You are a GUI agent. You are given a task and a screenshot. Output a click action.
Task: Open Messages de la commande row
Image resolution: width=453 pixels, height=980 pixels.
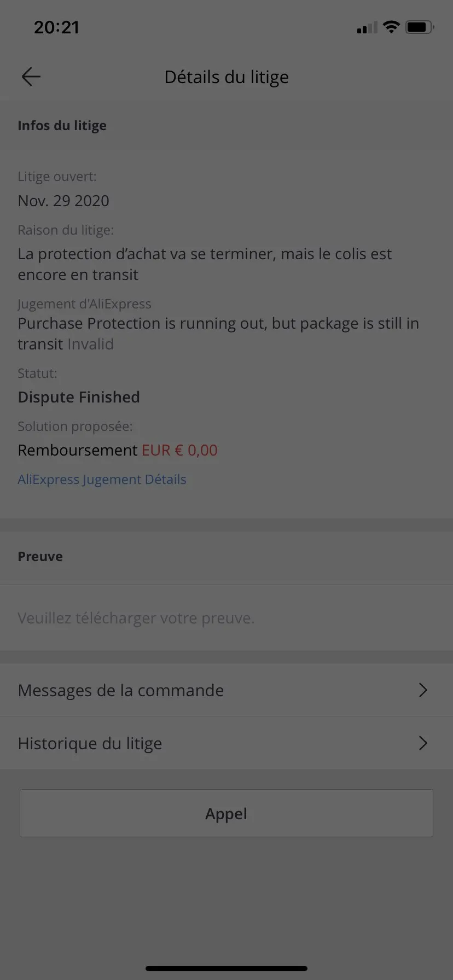(226, 690)
